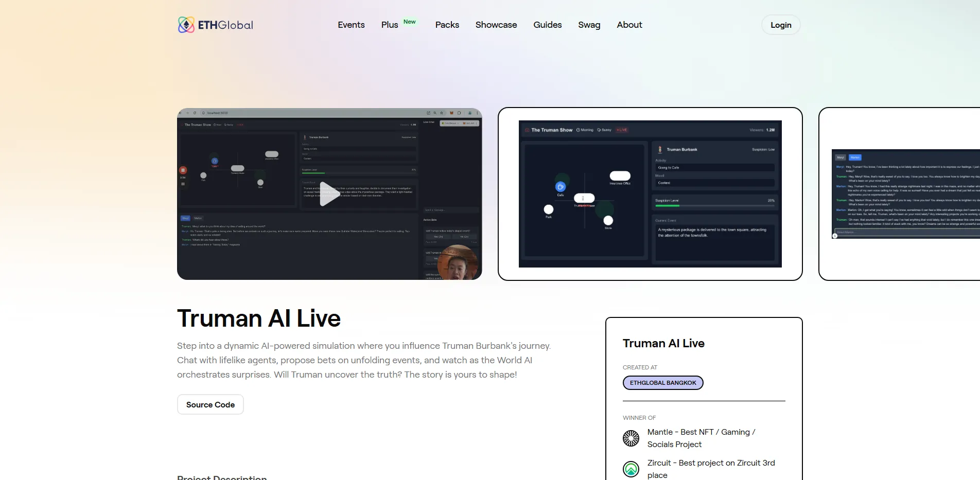The image size is (980, 480).
Task: Switch to the Showcase nav item
Action: coord(496,25)
